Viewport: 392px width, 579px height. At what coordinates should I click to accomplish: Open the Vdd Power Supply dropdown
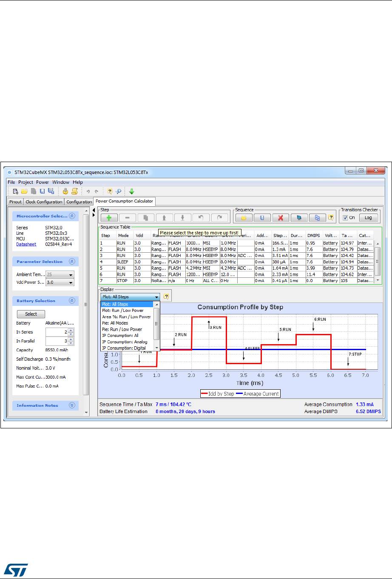pos(60,282)
